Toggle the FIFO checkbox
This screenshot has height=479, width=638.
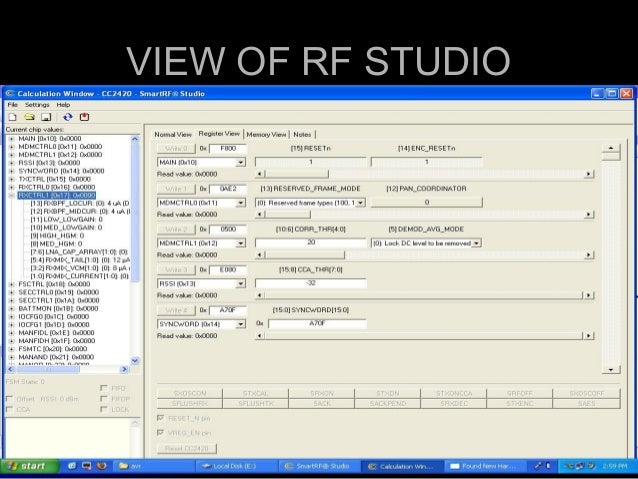tap(104, 388)
